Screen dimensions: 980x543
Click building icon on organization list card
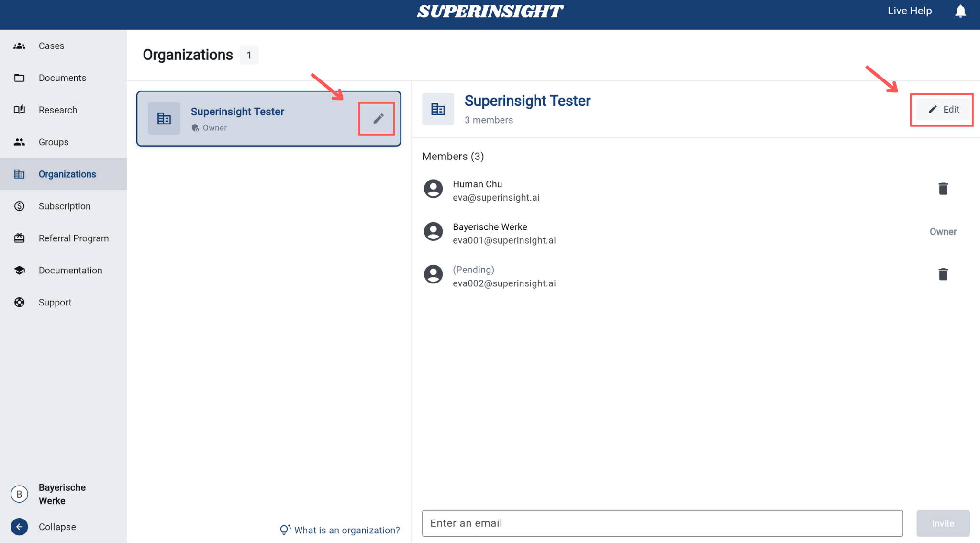tap(164, 118)
